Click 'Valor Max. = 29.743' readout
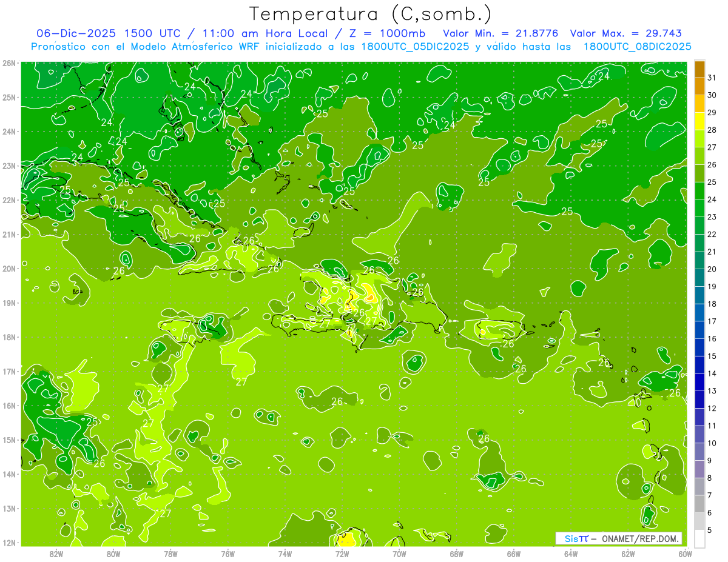This screenshot has width=728, height=562. tap(625, 33)
